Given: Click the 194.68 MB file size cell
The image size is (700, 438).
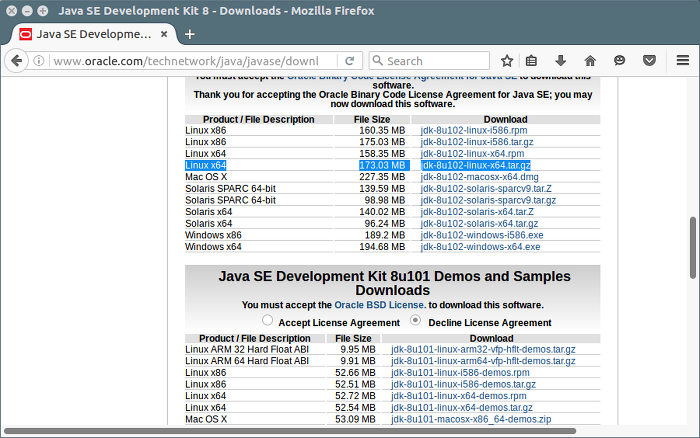Looking at the screenshot, I should click(382, 246).
